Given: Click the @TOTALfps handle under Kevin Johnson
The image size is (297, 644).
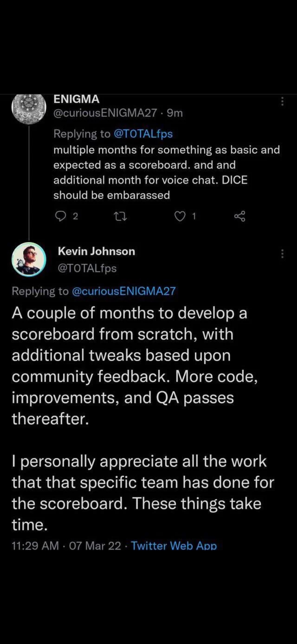Looking at the screenshot, I should [x=87, y=267].
